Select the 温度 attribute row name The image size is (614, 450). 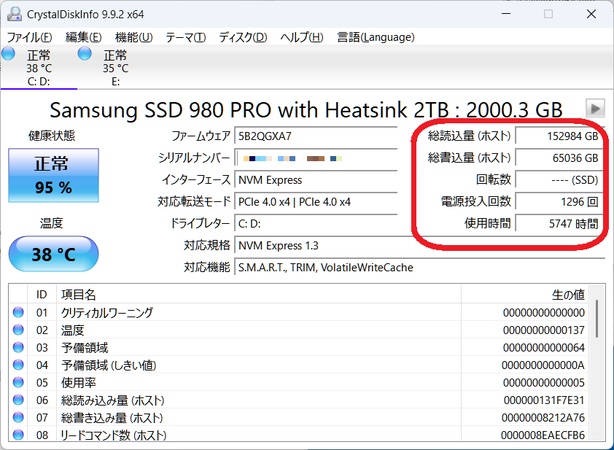click(72, 330)
